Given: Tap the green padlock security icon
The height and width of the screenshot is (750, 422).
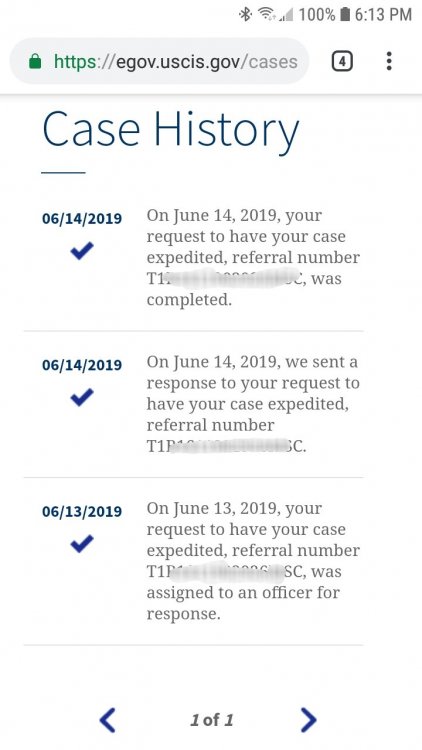Looking at the screenshot, I should [35, 61].
